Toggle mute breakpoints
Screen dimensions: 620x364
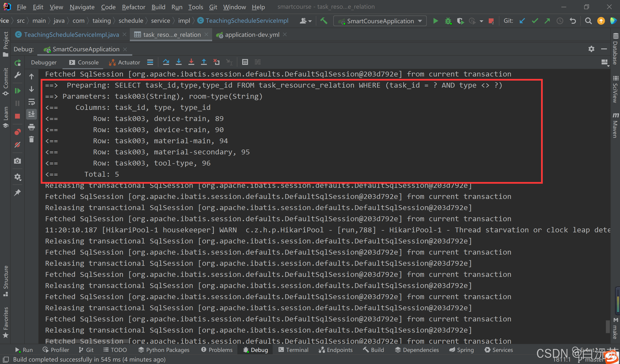tap(17, 145)
